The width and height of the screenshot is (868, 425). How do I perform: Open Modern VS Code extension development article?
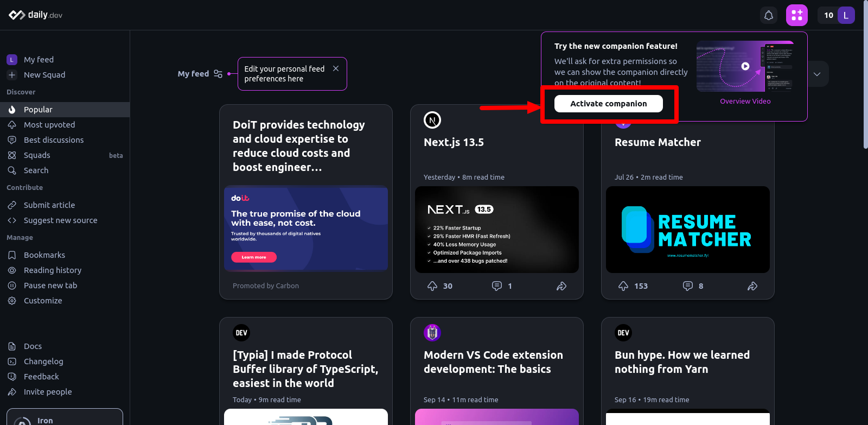tap(493, 362)
